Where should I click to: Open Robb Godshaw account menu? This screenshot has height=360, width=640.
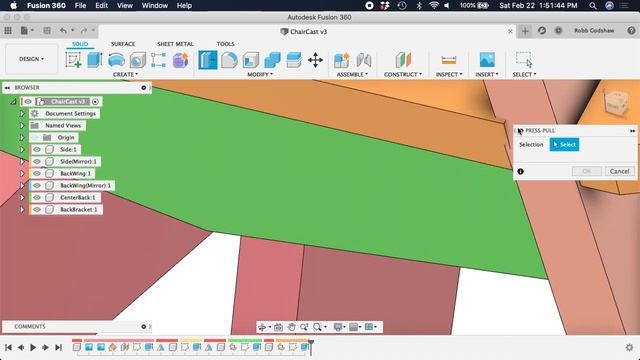point(594,31)
